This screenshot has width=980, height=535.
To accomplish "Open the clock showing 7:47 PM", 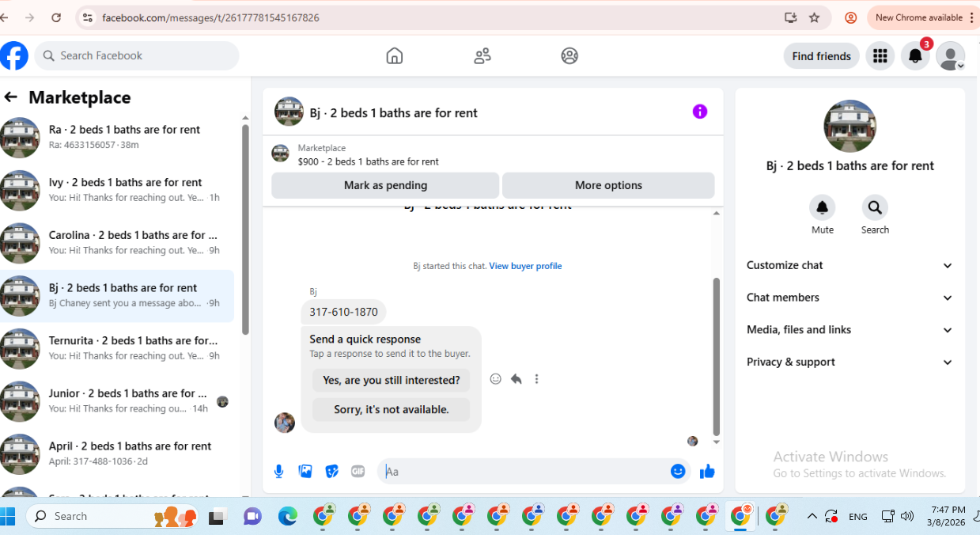I will (x=948, y=516).
